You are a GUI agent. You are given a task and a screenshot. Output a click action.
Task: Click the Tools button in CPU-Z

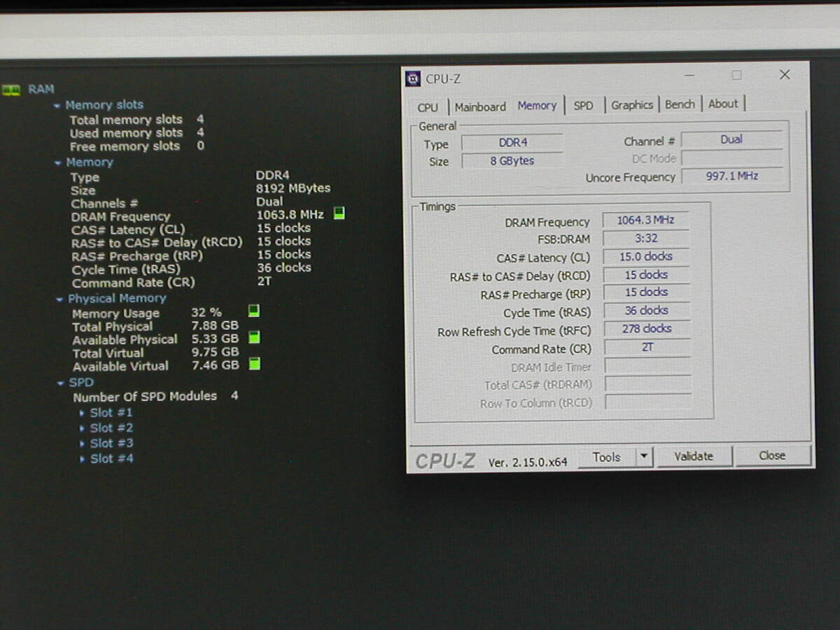pyautogui.click(x=607, y=457)
